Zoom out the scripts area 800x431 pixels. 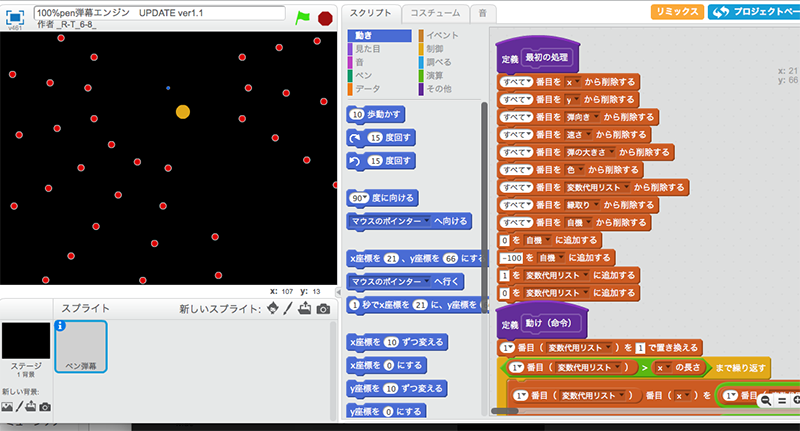765,400
